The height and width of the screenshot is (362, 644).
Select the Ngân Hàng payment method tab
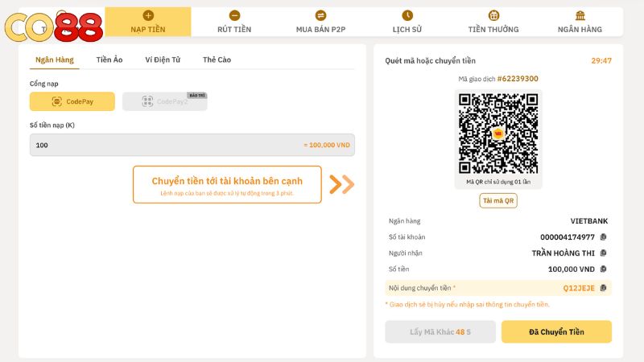tap(55, 60)
